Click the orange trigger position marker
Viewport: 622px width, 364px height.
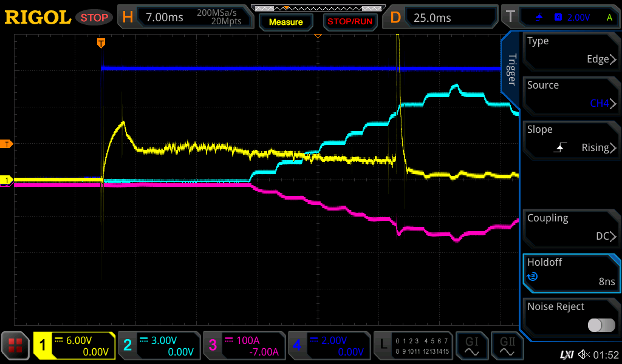click(x=101, y=43)
